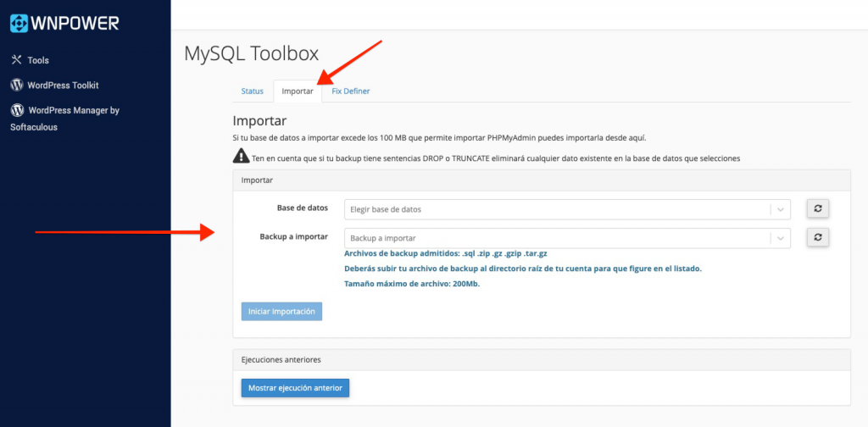Open the Elegir base de datos dropdown
868x427 pixels.
coord(567,209)
